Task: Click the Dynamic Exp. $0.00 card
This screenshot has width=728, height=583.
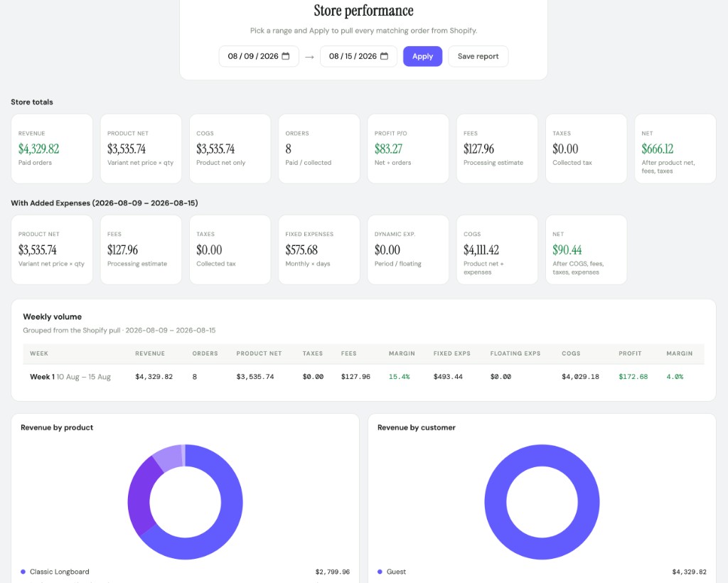Action: pos(408,250)
